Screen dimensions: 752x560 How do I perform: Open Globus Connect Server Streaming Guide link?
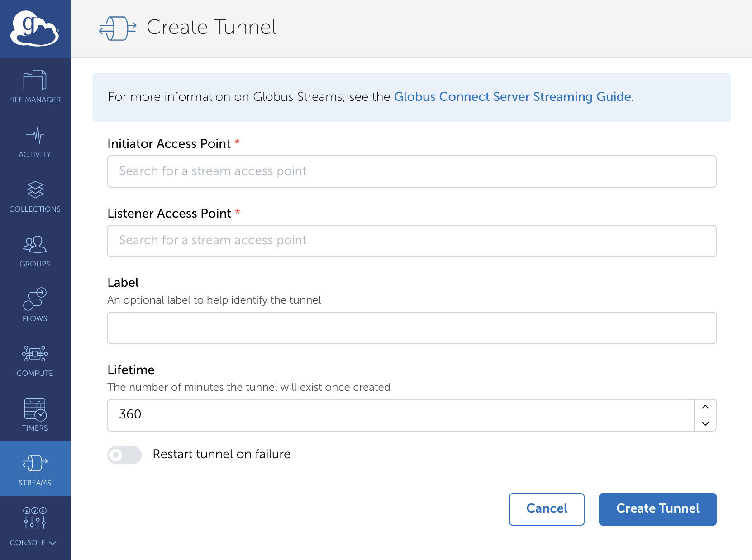(x=513, y=97)
